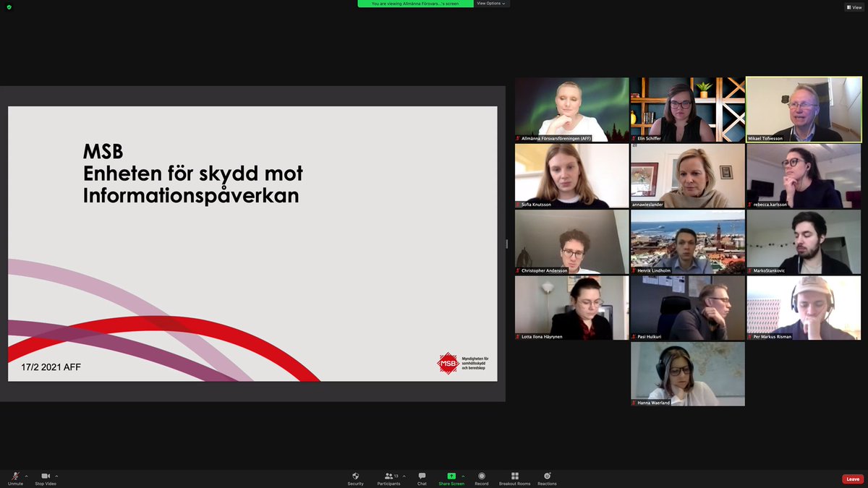Expand participants options arrow
868x488 pixels.
coord(404,476)
